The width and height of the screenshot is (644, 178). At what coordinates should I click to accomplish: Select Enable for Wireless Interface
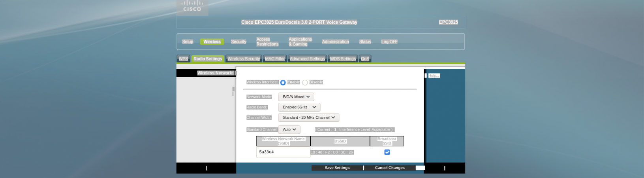pyautogui.click(x=283, y=82)
